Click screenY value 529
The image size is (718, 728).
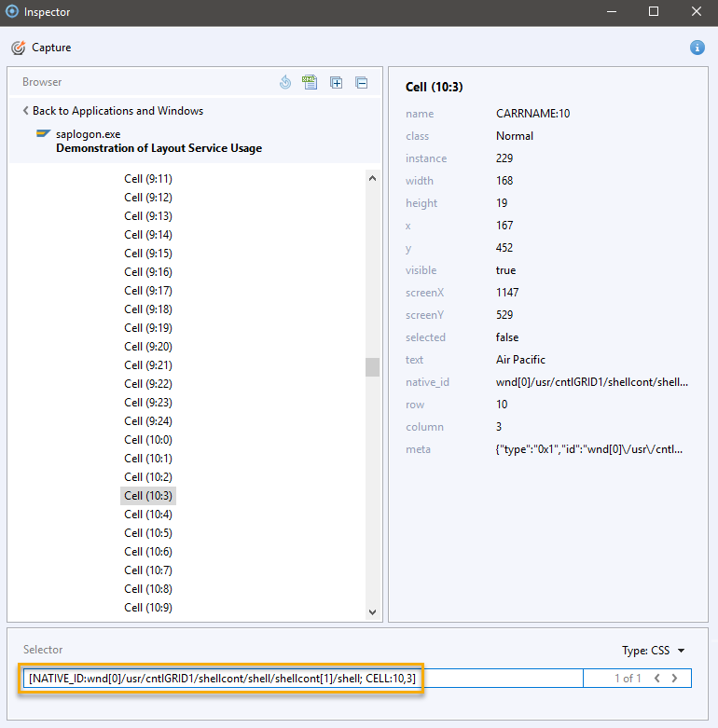[504, 314]
